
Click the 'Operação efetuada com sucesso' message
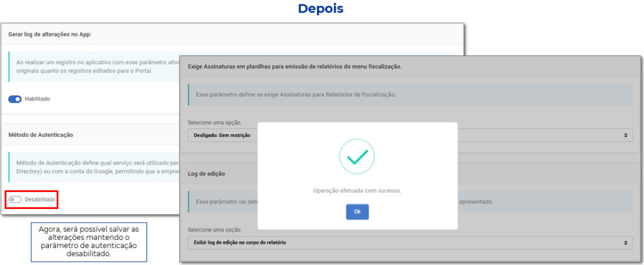click(357, 190)
